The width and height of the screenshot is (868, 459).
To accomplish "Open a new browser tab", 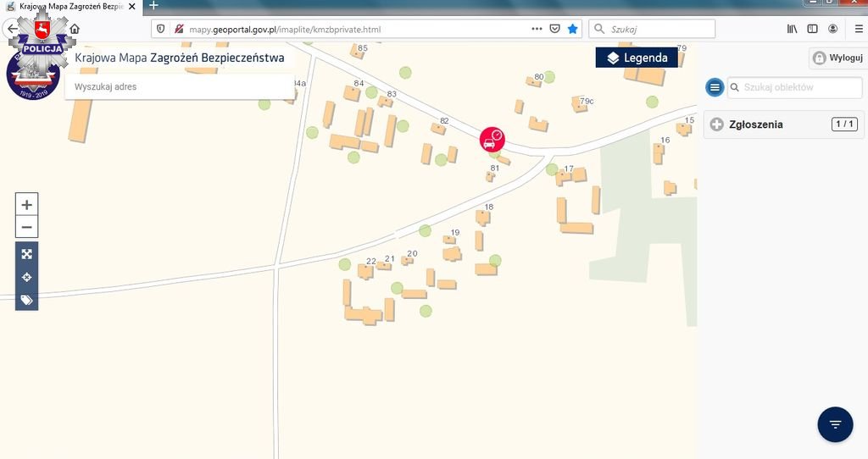I will (x=154, y=6).
